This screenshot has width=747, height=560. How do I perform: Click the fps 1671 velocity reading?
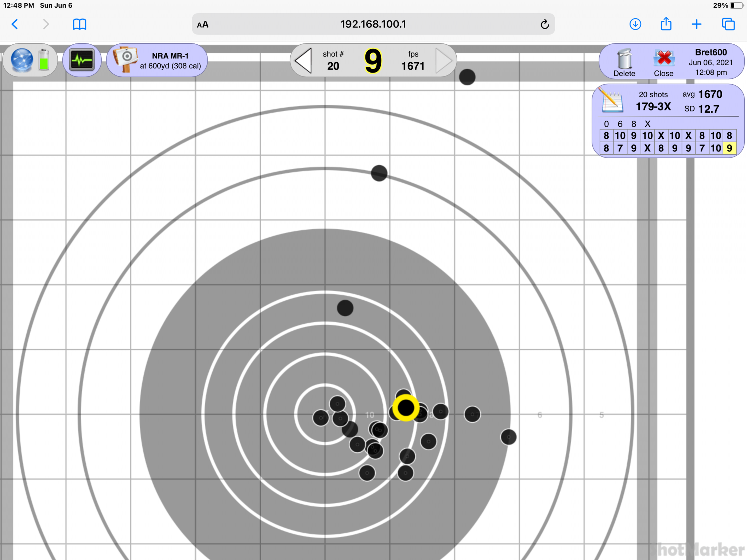[413, 61]
